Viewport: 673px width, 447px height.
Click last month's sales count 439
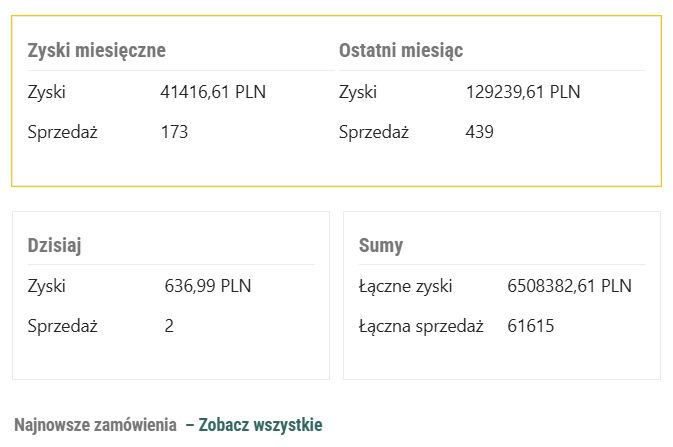[479, 132]
